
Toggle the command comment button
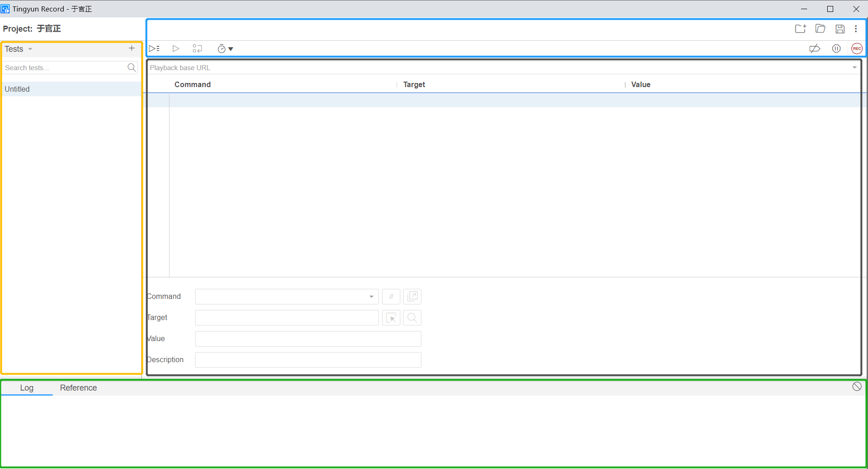tap(391, 297)
